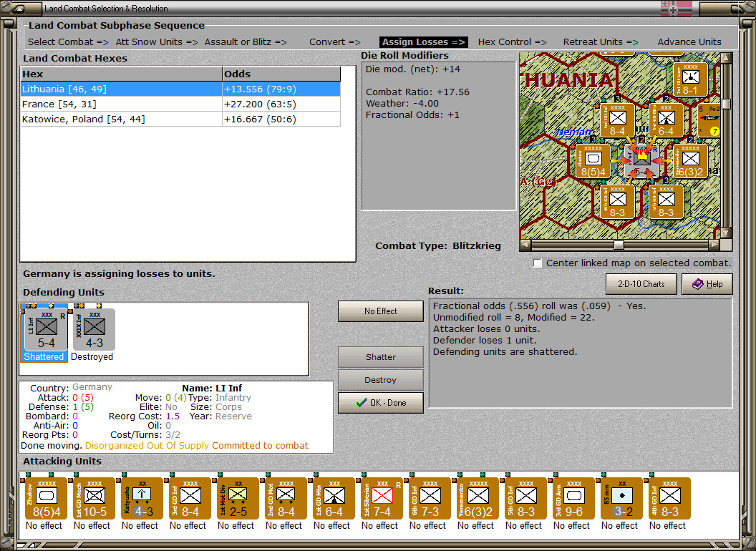This screenshot has height=551, width=756.
Task: Click the 8-1 unit counter on the map
Action: tap(690, 79)
